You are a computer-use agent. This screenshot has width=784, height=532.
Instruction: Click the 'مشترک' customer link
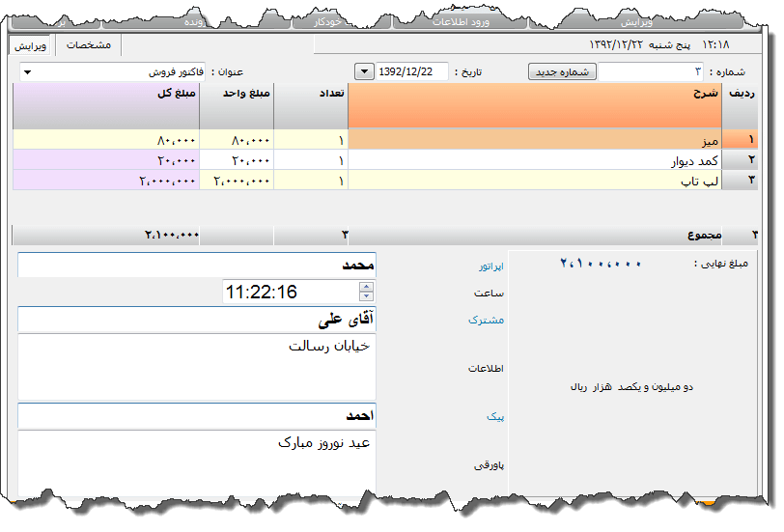coord(486,320)
